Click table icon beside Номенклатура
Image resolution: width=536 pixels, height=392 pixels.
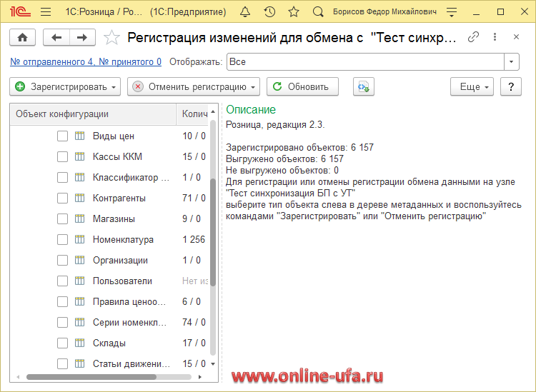point(79,239)
